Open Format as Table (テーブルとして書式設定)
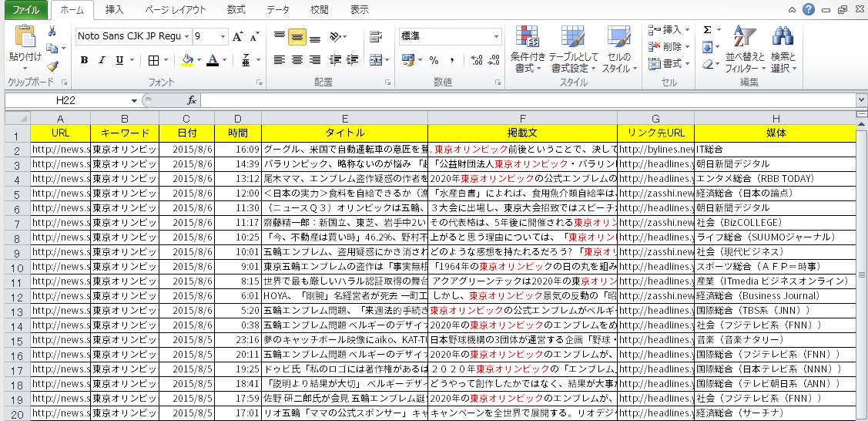 pyautogui.click(x=574, y=50)
